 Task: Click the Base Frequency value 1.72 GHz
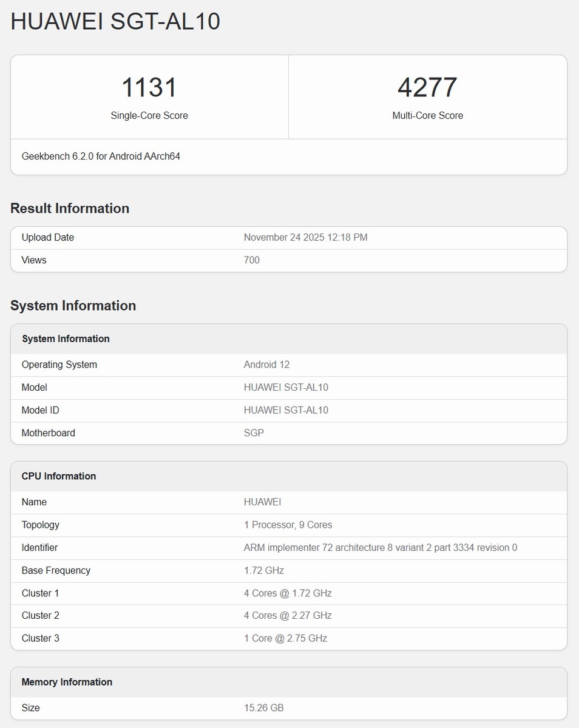[x=263, y=570]
